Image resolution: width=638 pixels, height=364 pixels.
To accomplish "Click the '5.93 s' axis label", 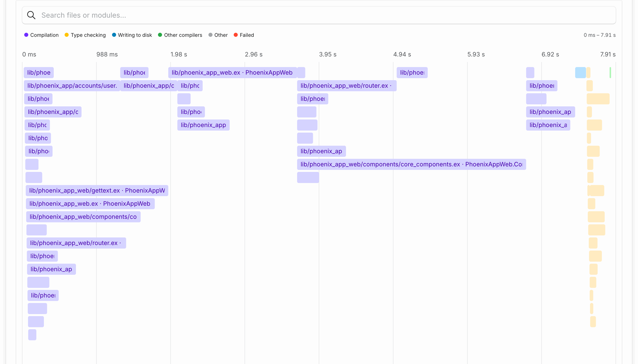I will tap(476, 54).
